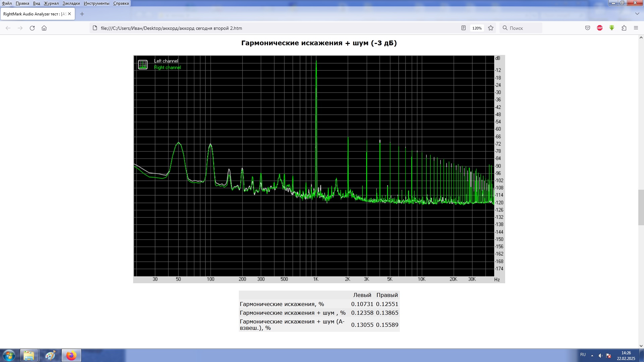Reload the page with the refresh icon
644x362 pixels.
tap(32, 28)
